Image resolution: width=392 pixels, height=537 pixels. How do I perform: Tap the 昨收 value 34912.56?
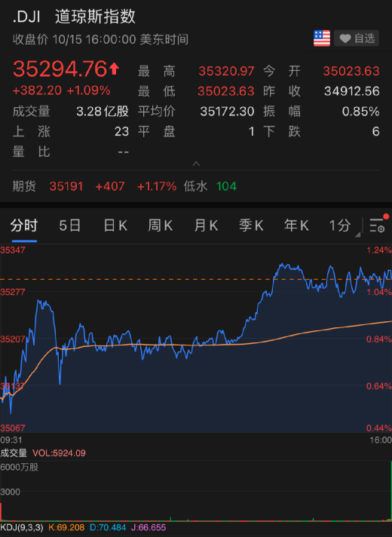coord(351,91)
